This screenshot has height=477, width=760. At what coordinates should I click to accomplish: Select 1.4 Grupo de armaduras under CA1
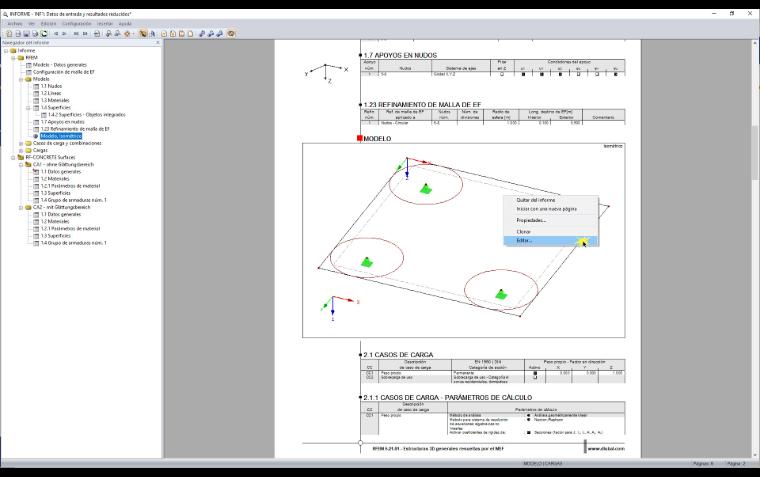click(73, 200)
